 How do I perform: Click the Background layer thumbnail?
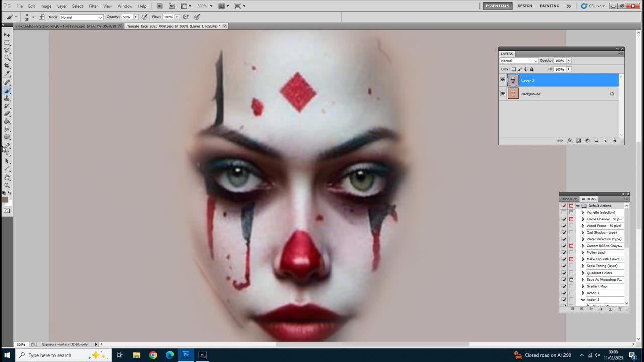point(513,93)
